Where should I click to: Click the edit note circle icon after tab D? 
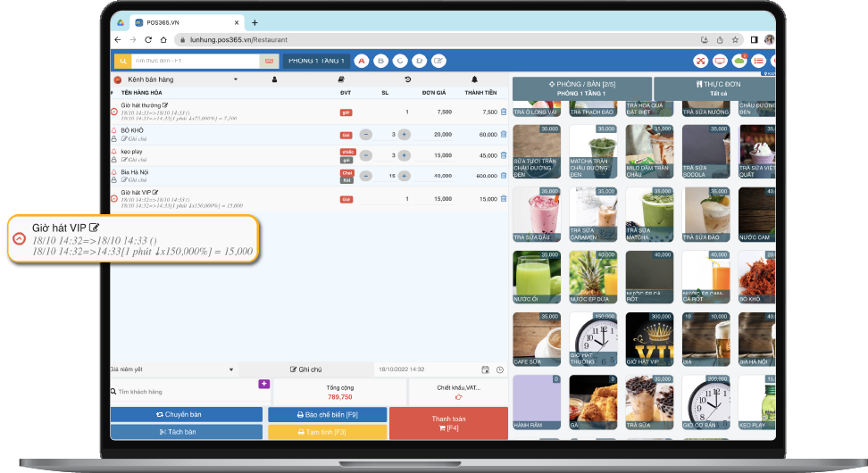(x=438, y=61)
